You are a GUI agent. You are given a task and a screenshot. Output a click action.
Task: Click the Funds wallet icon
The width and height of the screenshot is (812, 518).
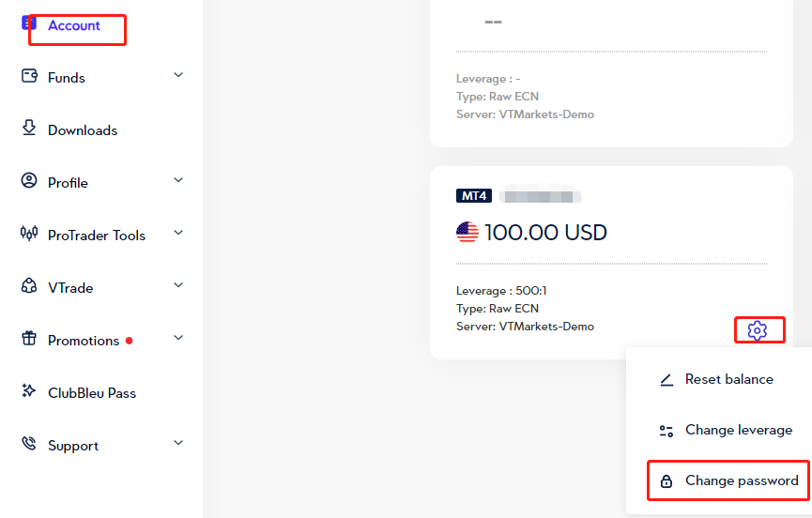click(29, 77)
